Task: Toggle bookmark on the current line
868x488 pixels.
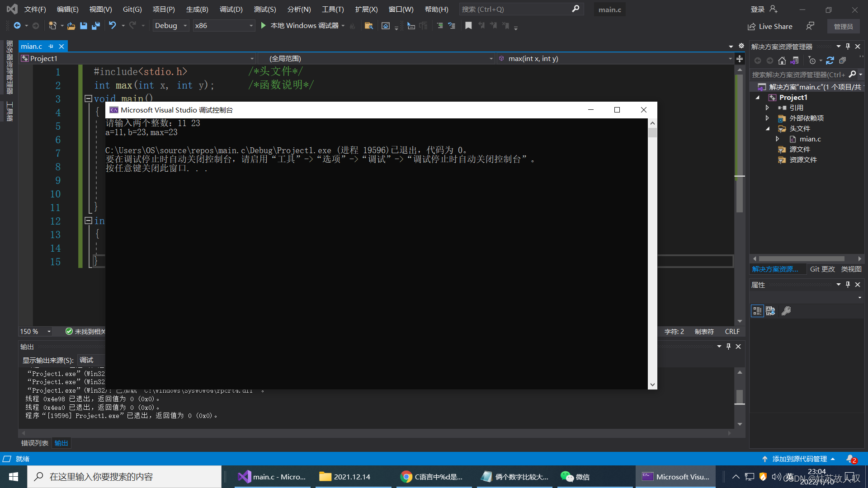Action: pos(468,26)
